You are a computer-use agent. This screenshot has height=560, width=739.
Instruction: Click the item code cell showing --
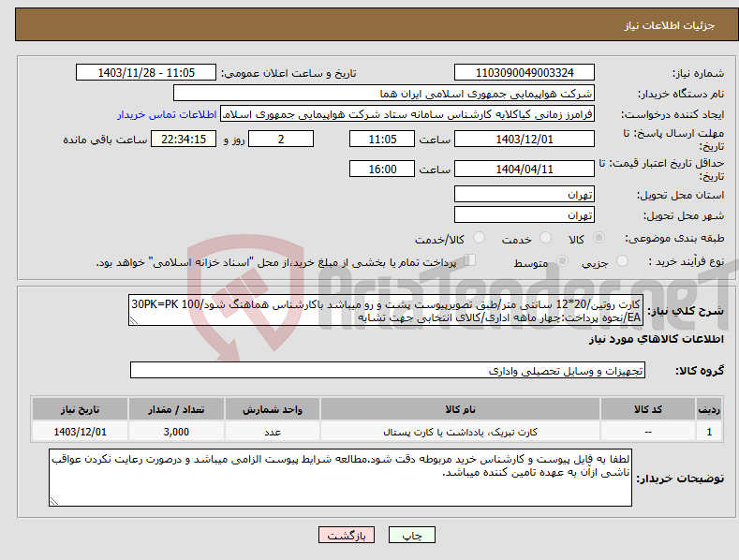point(648,432)
